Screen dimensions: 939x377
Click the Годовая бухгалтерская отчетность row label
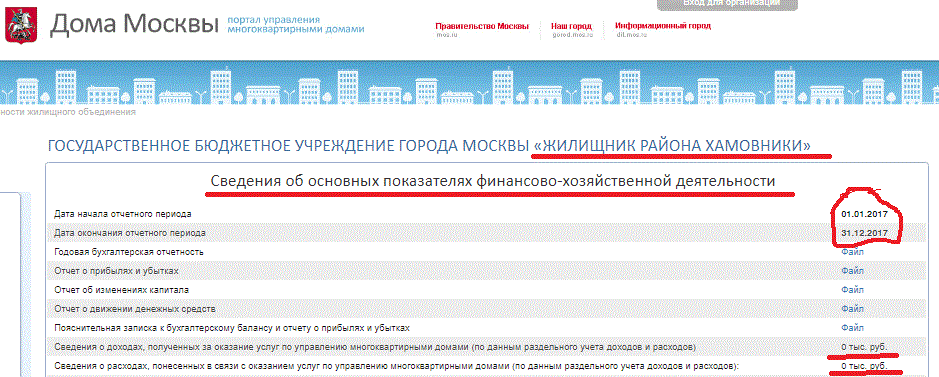(129, 252)
